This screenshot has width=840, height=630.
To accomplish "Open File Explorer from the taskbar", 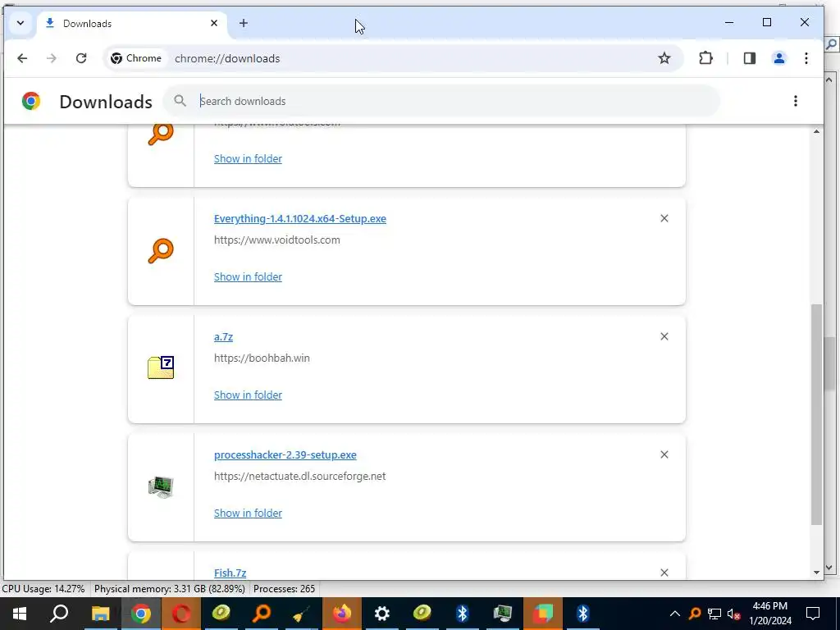I will pyautogui.click(x=100, y=614).
